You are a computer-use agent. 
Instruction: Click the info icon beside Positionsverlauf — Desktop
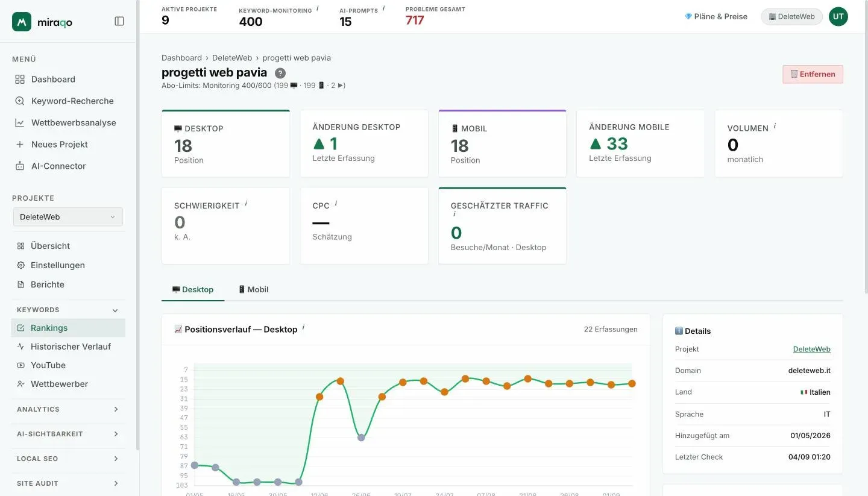pyautogui.click(x=303, y=327)
